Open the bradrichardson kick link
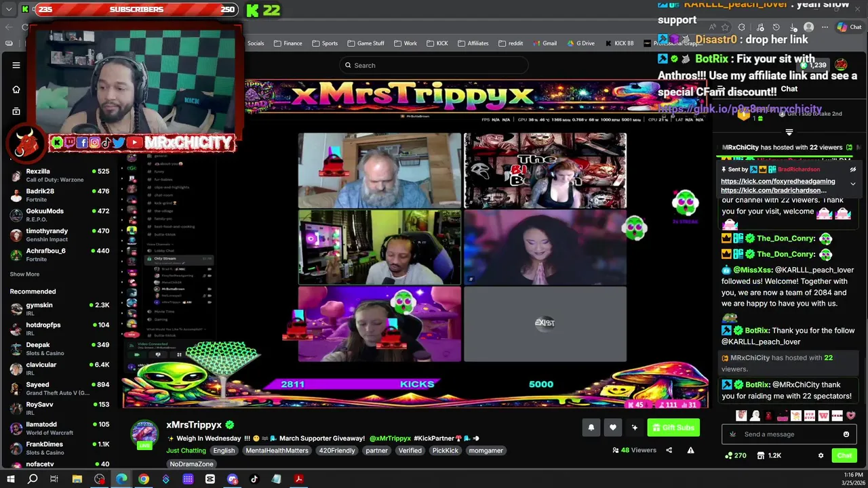The image size is (868, 488). click(x=774, y=190)
